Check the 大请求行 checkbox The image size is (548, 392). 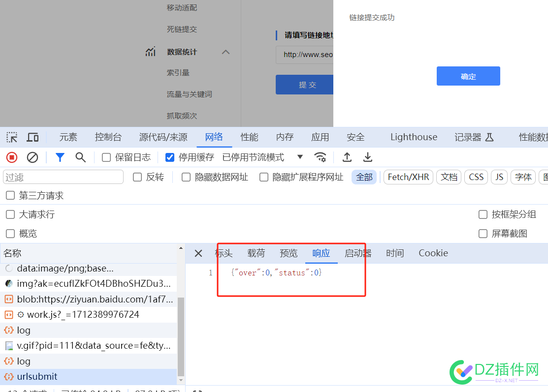(10, 214)
